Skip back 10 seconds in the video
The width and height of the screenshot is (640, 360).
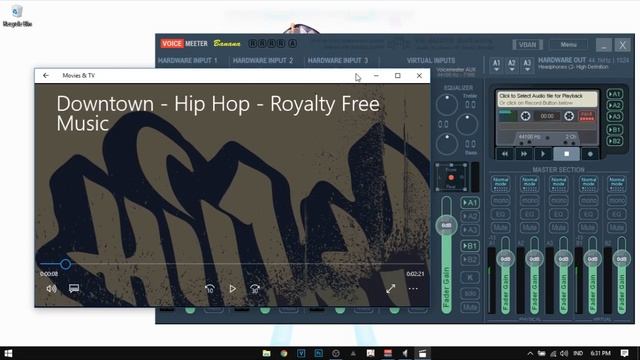pyautogui.click(x=209, y=289)
